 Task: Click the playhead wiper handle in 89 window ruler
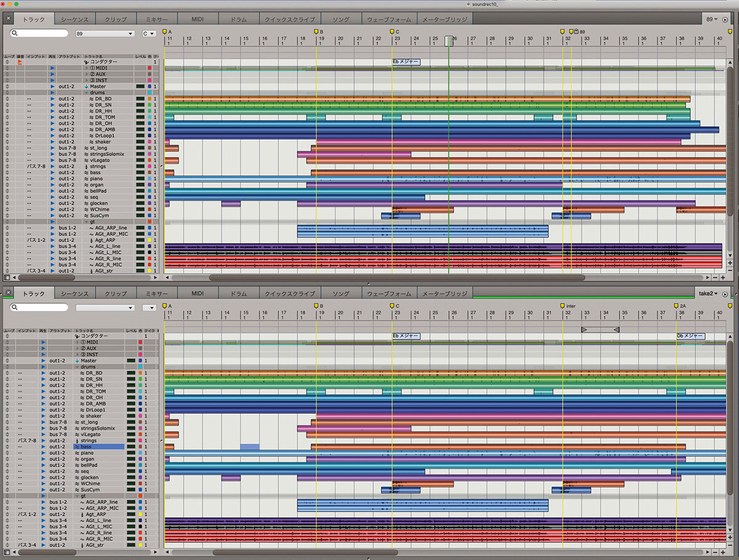[449, 41]
